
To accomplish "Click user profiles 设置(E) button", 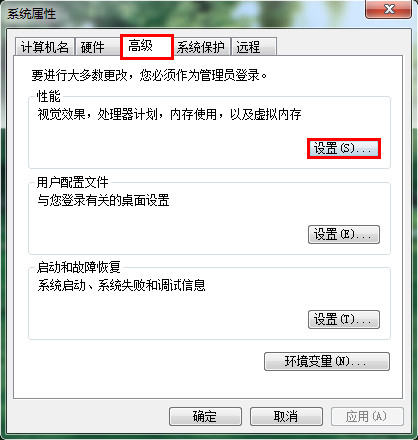I will click(x=344, y=234).
